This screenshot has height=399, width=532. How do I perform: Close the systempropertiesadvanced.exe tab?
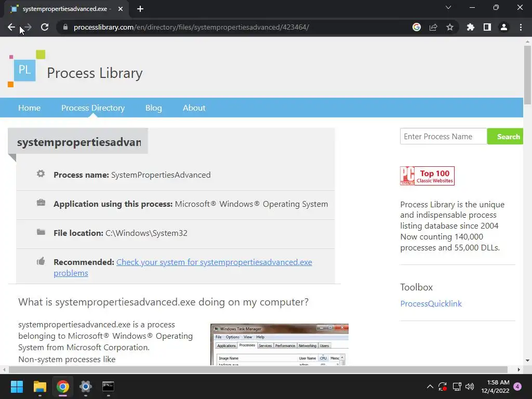pyautogui.click(x=121, y=9)
